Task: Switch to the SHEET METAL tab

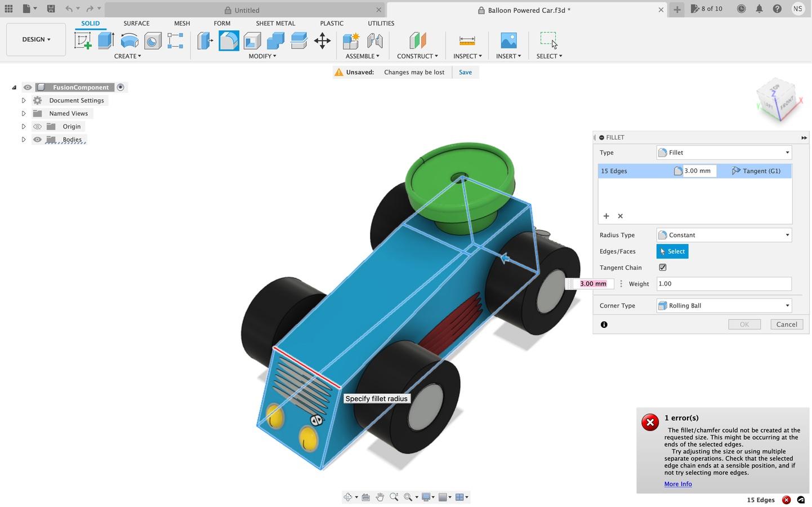Action: click(275, 24)
